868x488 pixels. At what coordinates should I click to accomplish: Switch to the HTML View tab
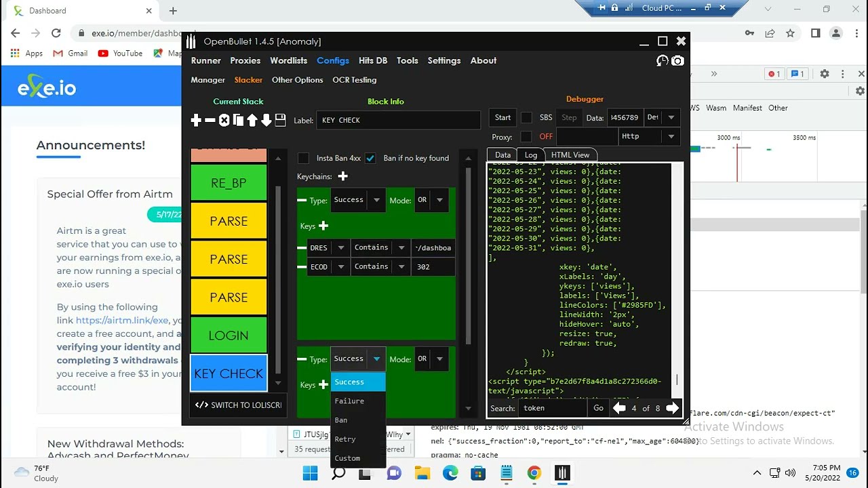[570, 155]
